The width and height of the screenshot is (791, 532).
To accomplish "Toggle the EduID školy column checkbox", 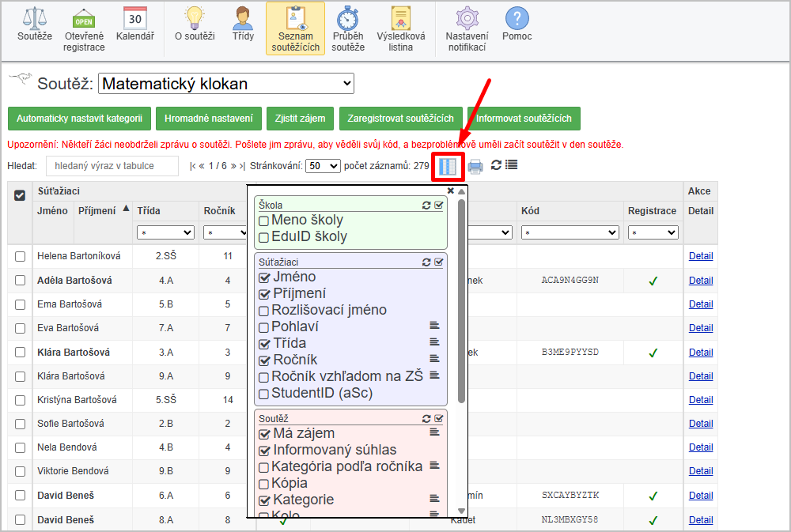I will point(263,237).
